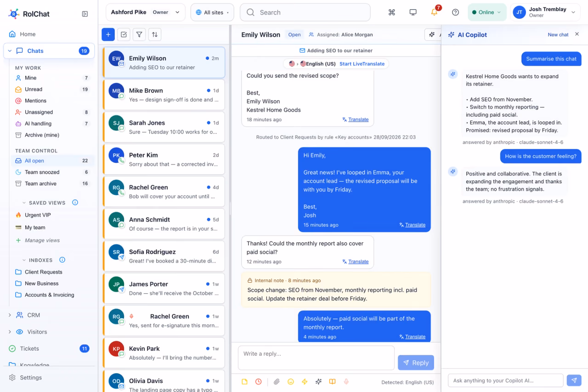Change the Online status dropdown
588x392 pixels.
(x=486, y=12)
